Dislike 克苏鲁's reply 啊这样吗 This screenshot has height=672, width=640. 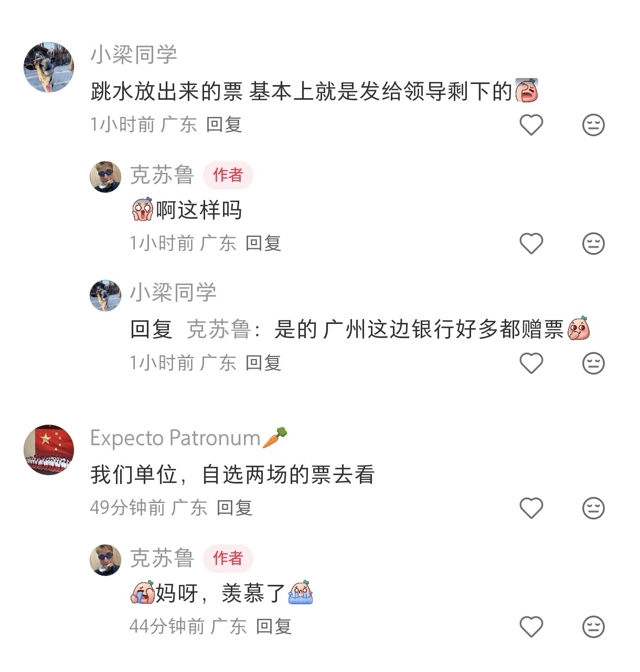593,244
